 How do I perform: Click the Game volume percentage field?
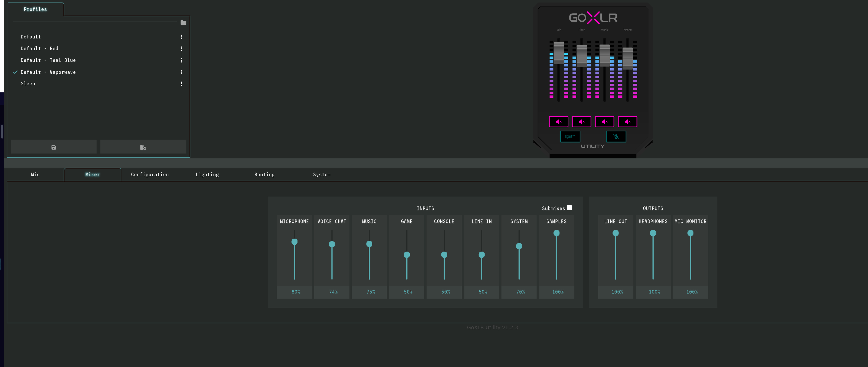408,292
